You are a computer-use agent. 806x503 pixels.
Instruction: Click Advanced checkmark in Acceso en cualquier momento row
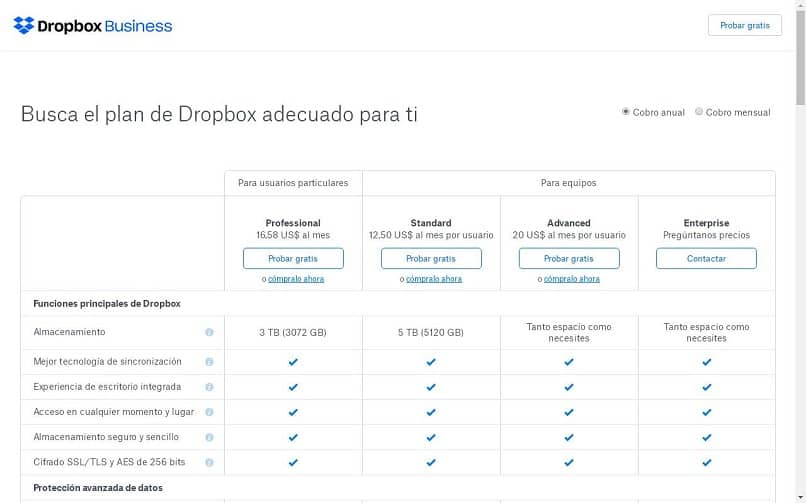[x=569, y=412]
